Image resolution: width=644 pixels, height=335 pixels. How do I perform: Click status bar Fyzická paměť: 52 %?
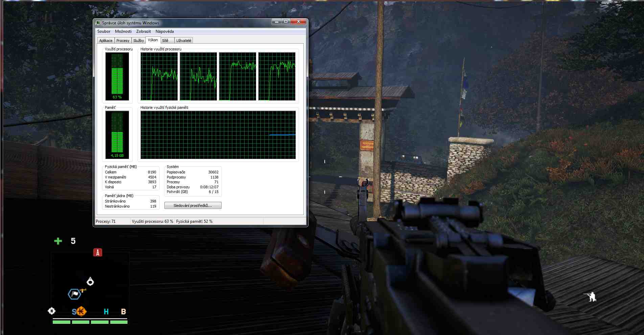pos(194,221)
